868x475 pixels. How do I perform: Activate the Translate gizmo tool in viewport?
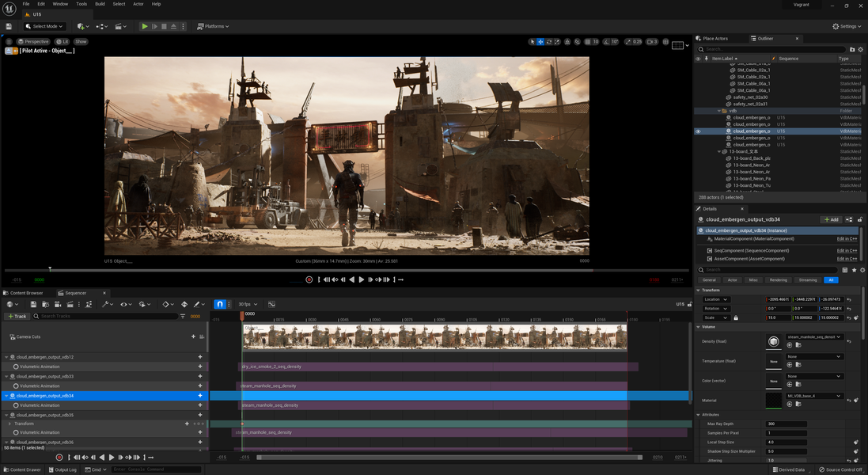pyautogui.click(x=540, y=41)
